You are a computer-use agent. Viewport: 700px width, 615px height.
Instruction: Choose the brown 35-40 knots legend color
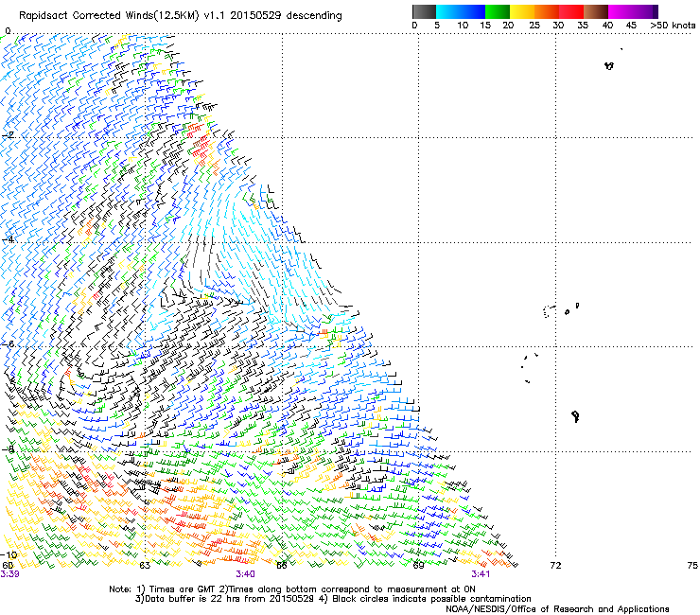tap(596, 11)
